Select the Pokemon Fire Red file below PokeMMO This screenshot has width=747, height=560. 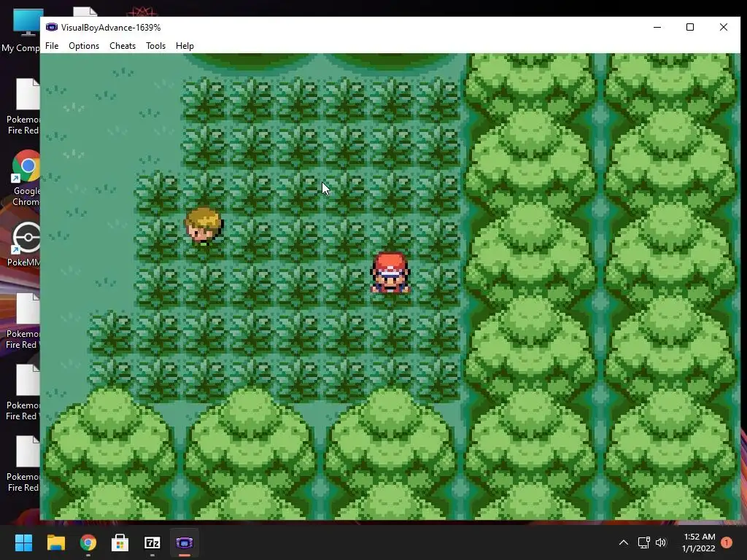click(21, 321)
